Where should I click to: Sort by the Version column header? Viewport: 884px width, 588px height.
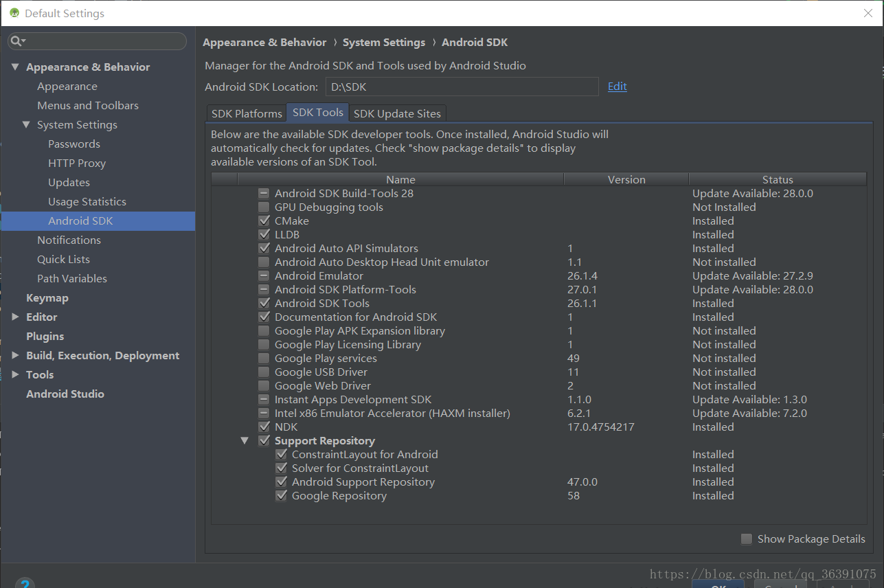click(x=626, y=179)
